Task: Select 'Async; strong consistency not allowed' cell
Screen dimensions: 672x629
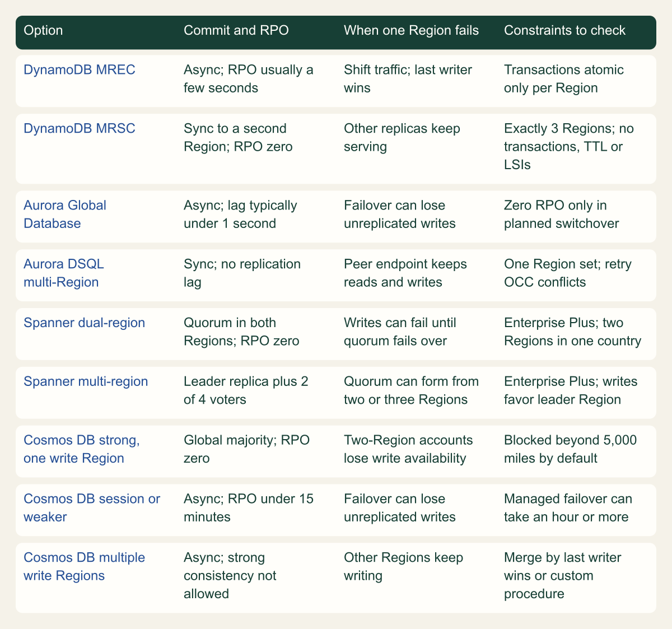Action: 230,575
